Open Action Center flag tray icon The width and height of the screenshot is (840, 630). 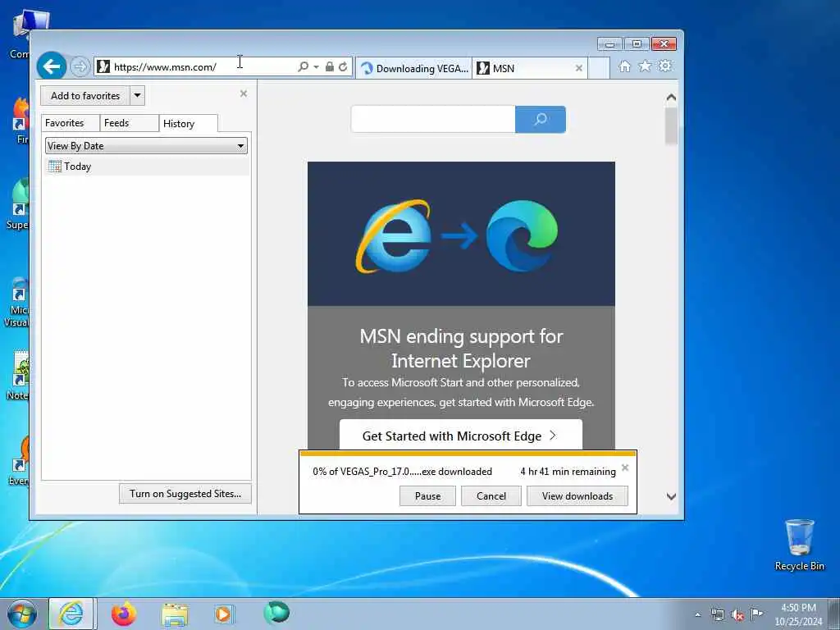(756, 614)
